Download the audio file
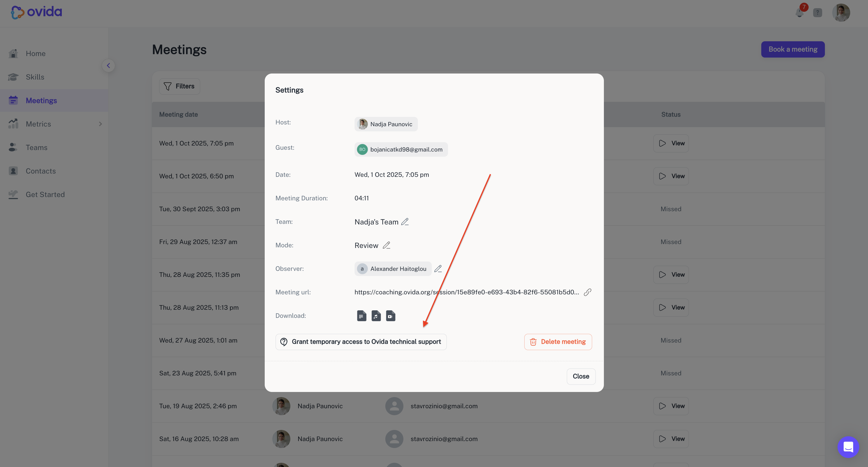 click(376, 316)
